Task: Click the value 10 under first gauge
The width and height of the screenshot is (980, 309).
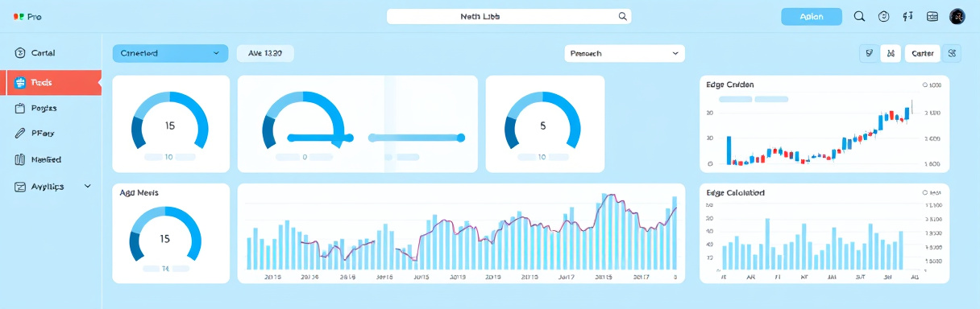Action: click(169, 158)
